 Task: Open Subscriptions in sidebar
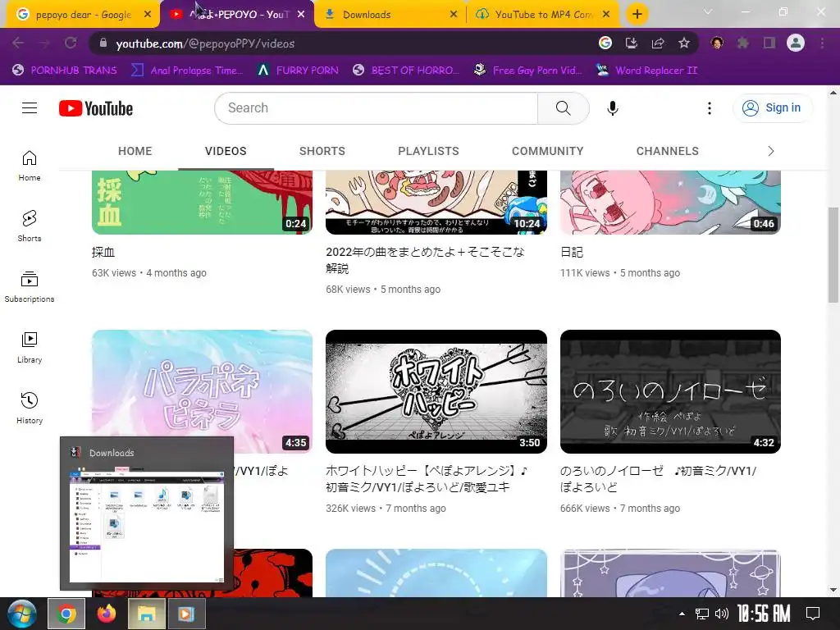pyautogui.click(x=30, y=286)
